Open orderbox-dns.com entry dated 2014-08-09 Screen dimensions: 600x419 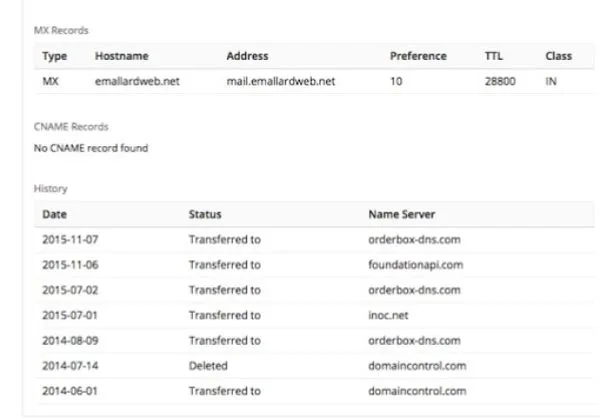(x=414, y=341)
